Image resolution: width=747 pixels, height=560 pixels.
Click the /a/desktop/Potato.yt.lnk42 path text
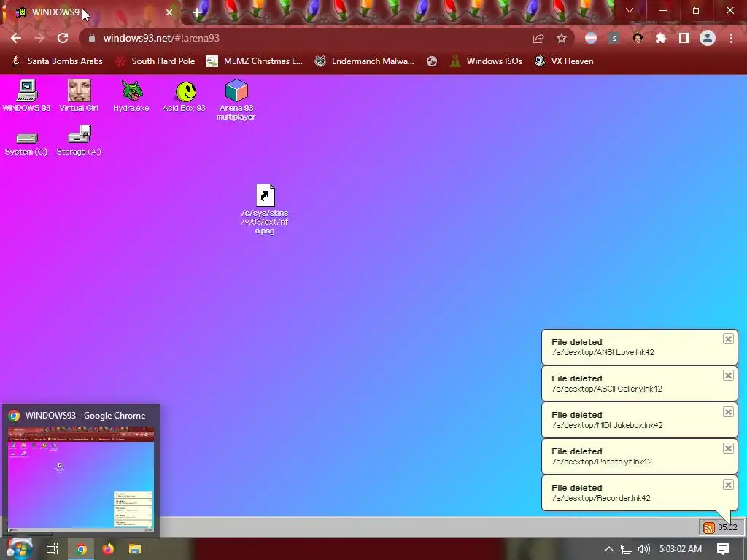pyautogui.click(x=602, y=462)
